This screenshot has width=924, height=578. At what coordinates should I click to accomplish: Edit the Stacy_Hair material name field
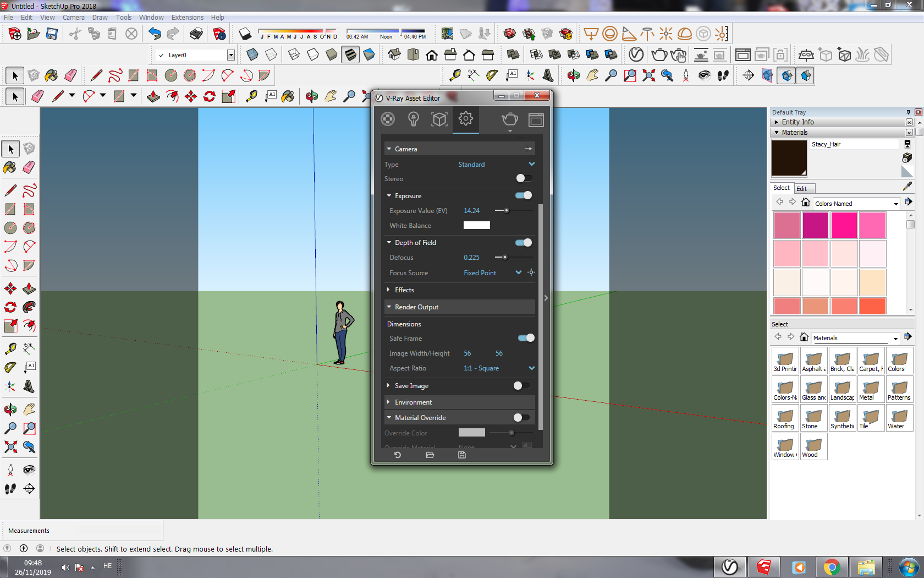click(854, 145)
